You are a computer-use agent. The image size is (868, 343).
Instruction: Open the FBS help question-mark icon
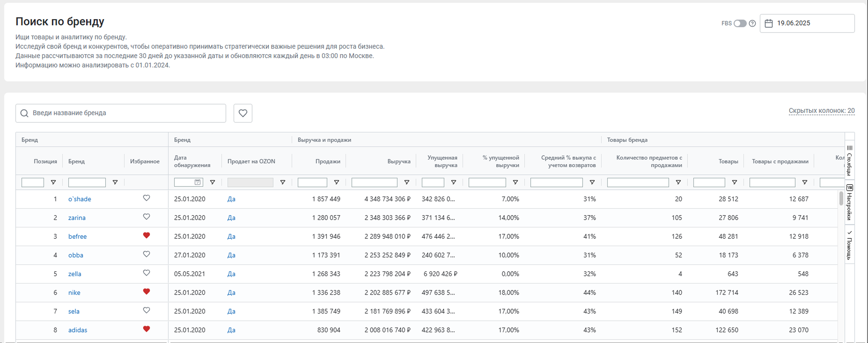pos(752,23)
